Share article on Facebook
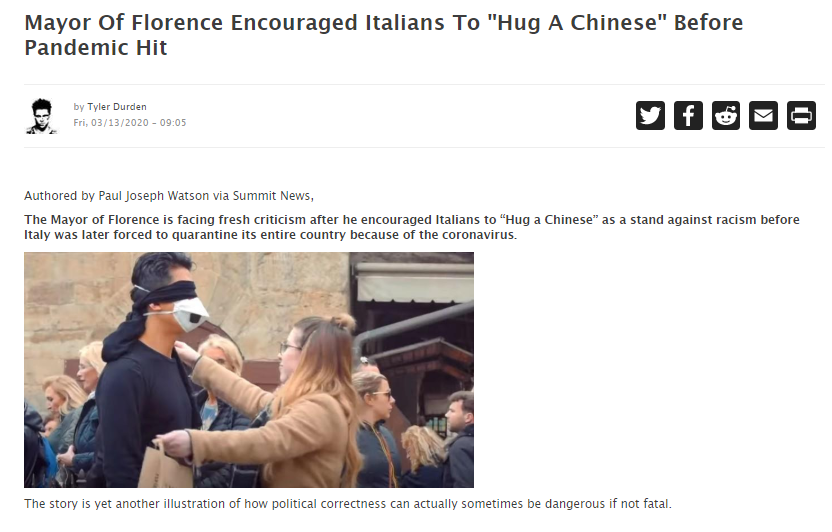Image resolution: width=832 pixels, height=532 pixels. 688,115
